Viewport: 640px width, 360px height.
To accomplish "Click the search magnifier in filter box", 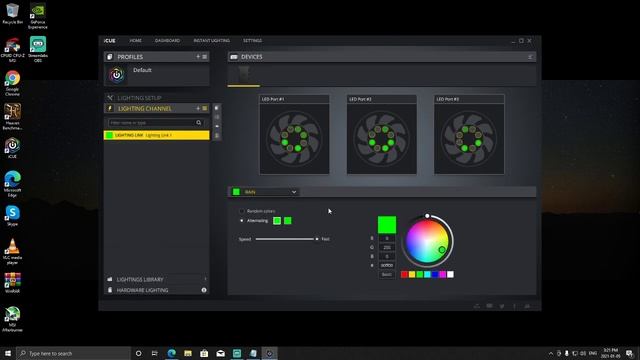I will pos(199,122).
